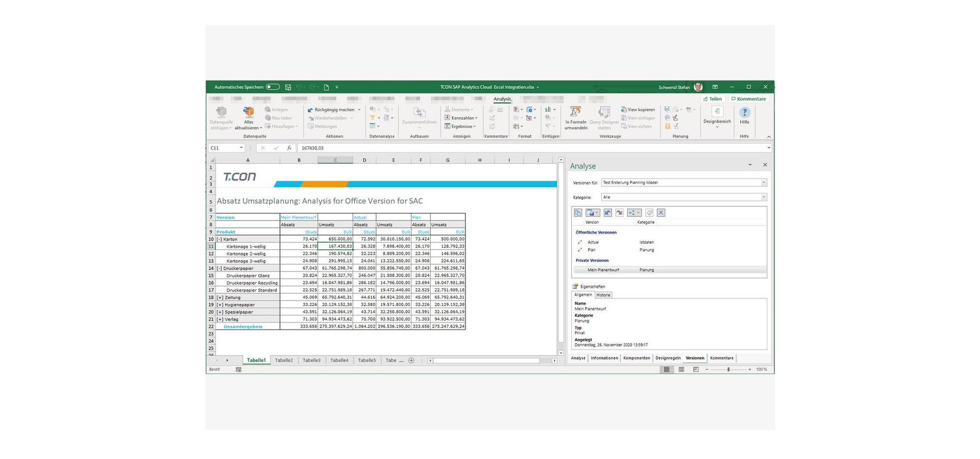Click the Teilen button

tap(713, 99)
